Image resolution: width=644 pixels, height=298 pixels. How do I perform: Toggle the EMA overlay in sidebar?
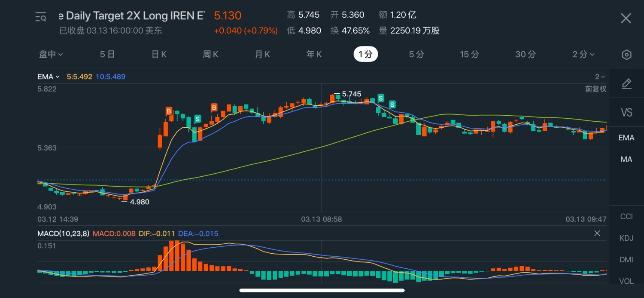[626, 138]
